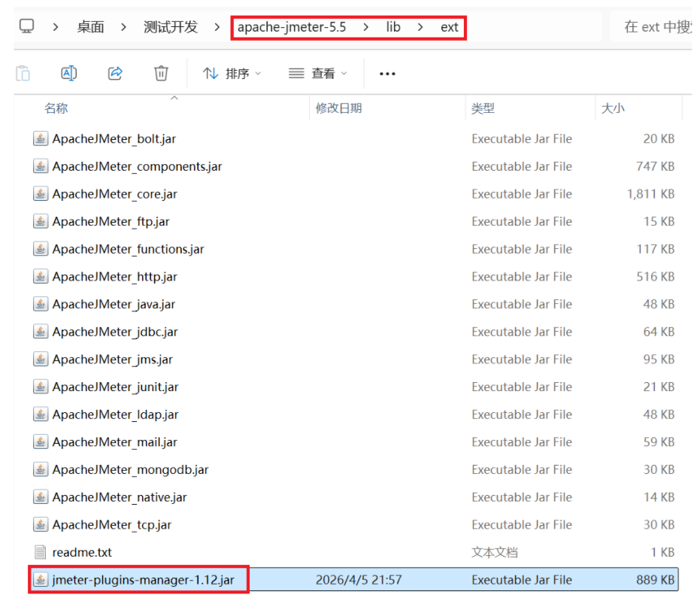The image size is (700, 604).
Task: Click jar icon of ApacheJMeter_jms.jar
Action: 41,360
